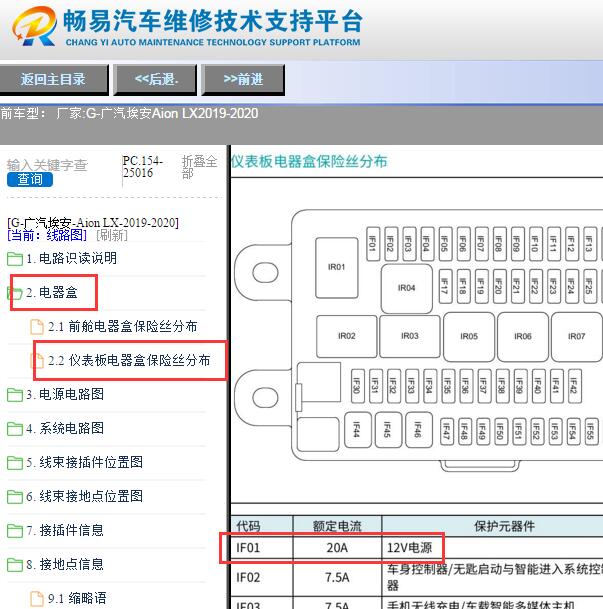Image resolution: width=603 pixels, height=609 pixels.
Task: Expand folder icon beside 8. 接地点信息
Action: click(15, 565)
